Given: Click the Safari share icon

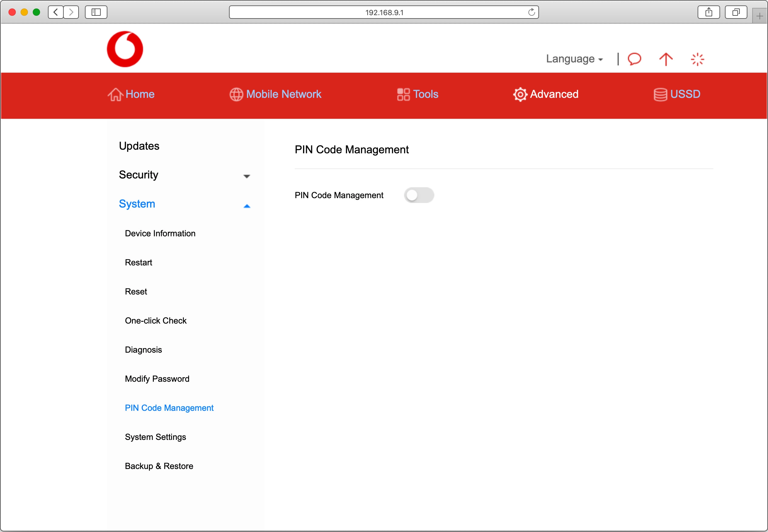Looking at the screenshot, I should tap(708, 12).
